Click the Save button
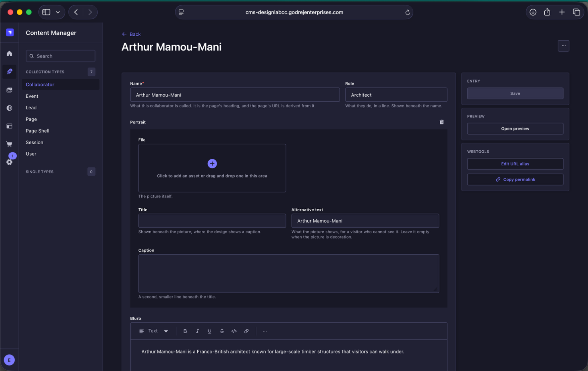The height and width of the screenshot is (371, 588). coord(515,93)
